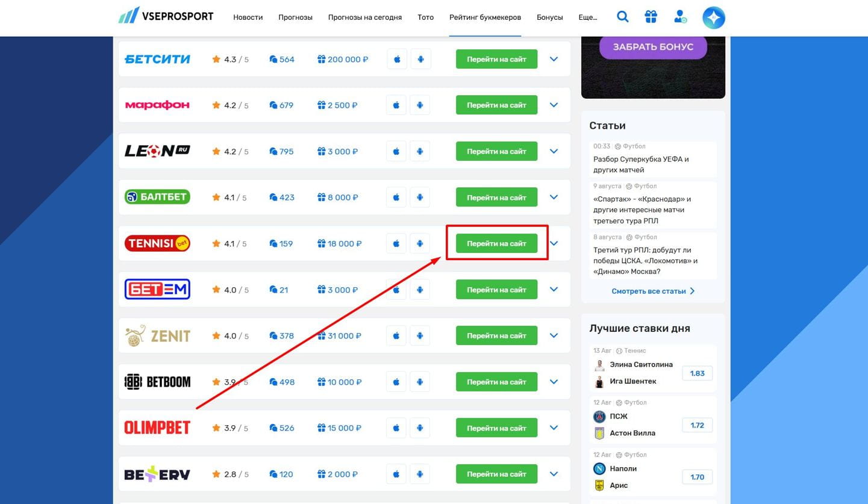Expand the Olimpbet bookmaker row
The image size is (868, 504).
click(554, 428)
